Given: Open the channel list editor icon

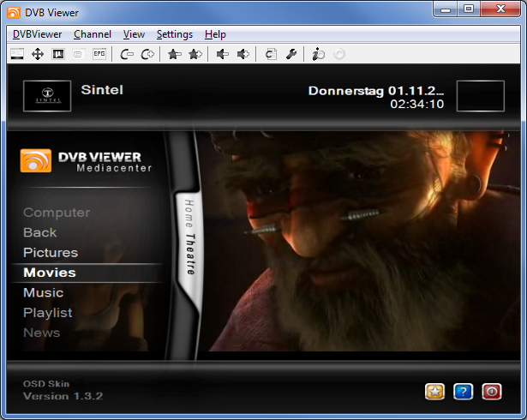Looking at the screenshot, I should (271, 54).
